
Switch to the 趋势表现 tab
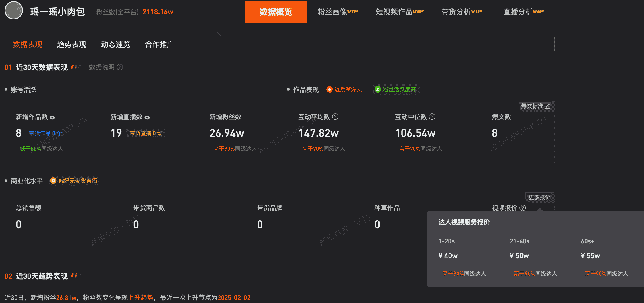click(71, 44)
